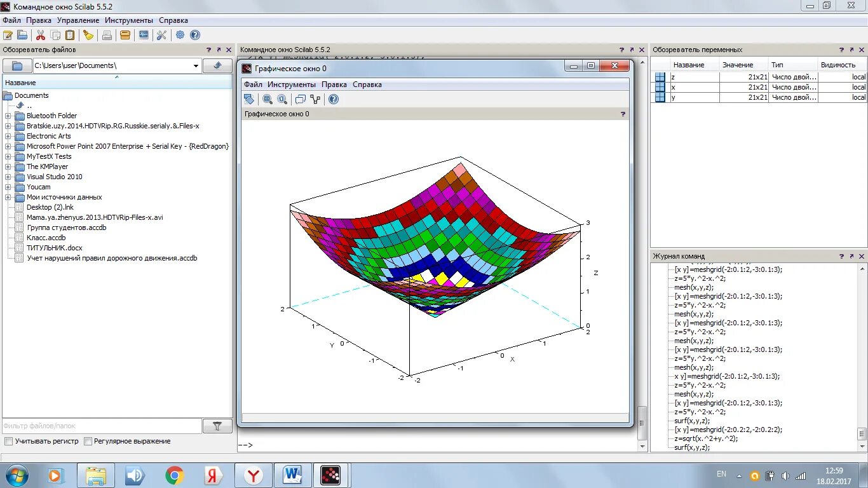Open Google Chrome from taskbar

tap(175, 475)
